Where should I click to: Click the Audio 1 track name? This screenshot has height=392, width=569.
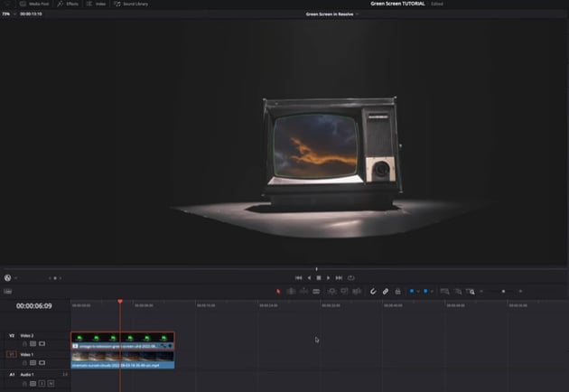(x=27, y=374)
